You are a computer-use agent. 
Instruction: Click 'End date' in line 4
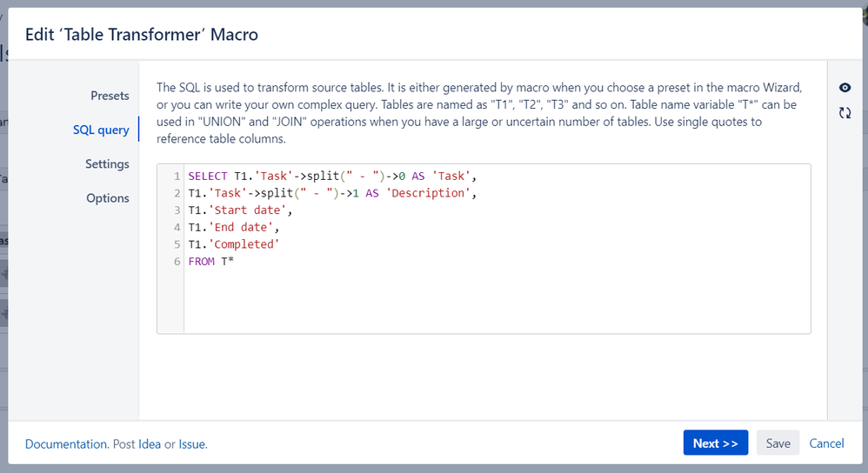240,228
